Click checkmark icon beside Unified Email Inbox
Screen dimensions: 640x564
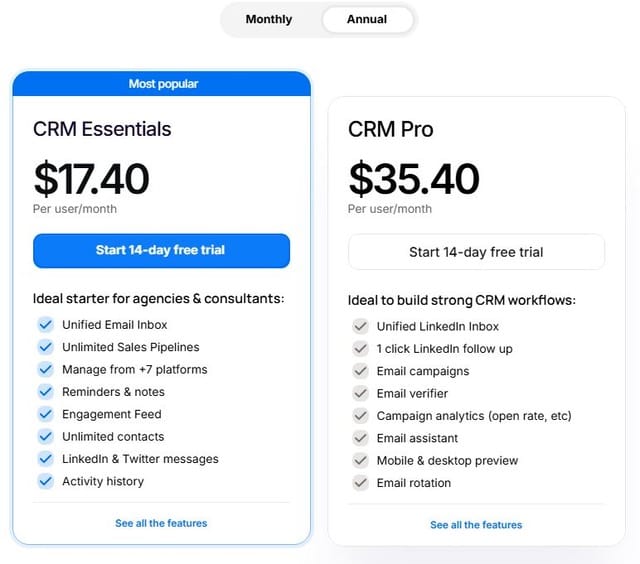point(45,325)
